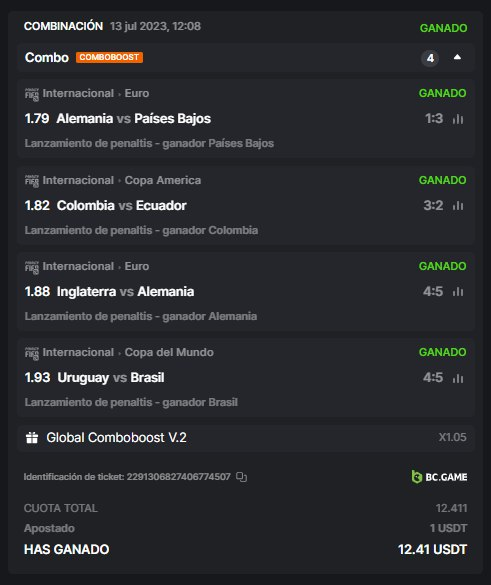Open stats icon for Colombia vs Ecuador
The image size is (491, 585).
[x=458, y=206]
